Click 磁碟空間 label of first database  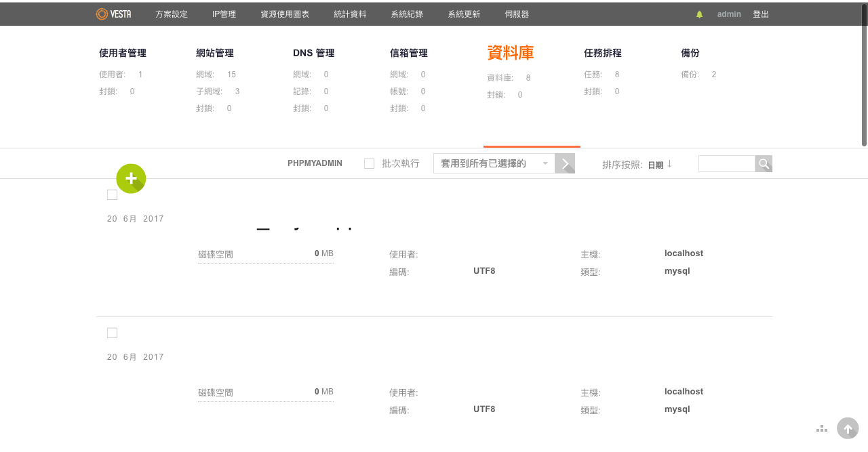click(x=216, y=255)
